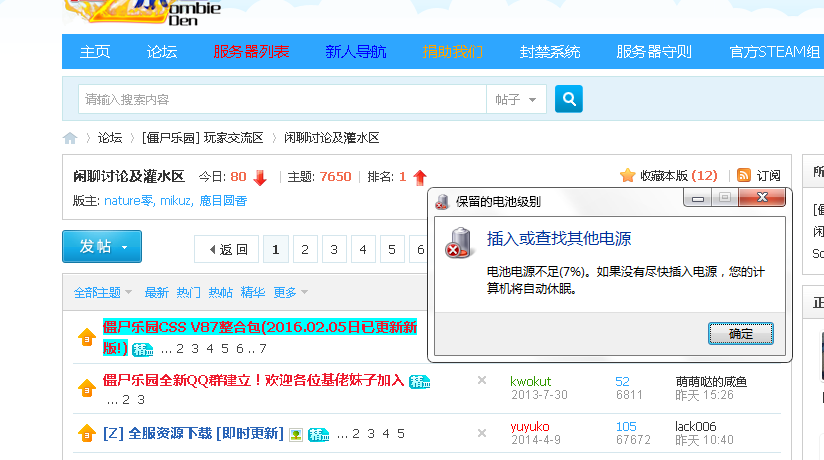Click the star icon to 收藏本版
This screenshot has width=824, height=460.
(x=628, y=175)
